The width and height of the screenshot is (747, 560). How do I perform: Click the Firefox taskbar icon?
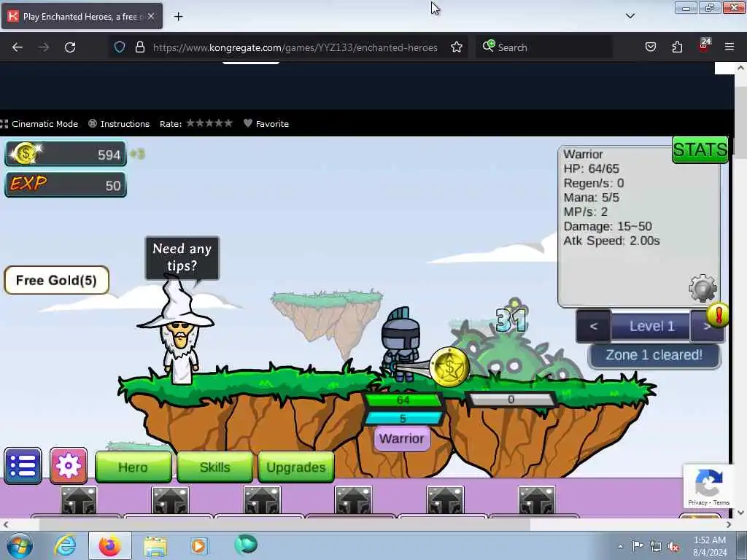click(110, 545)
